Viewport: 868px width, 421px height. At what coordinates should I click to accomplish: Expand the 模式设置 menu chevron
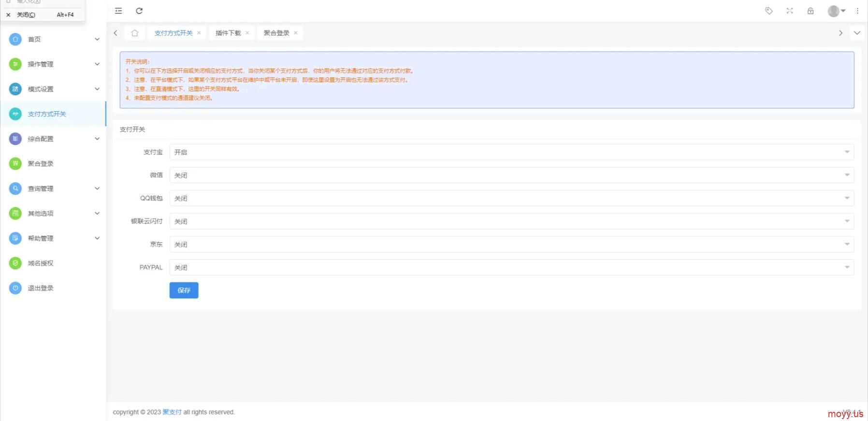(x=97, y=89)
